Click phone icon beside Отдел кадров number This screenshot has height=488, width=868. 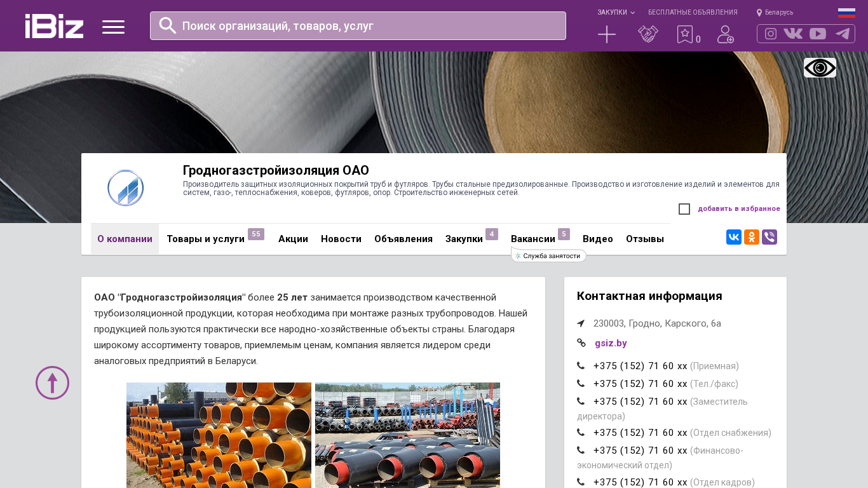click(x=581, y=482)
